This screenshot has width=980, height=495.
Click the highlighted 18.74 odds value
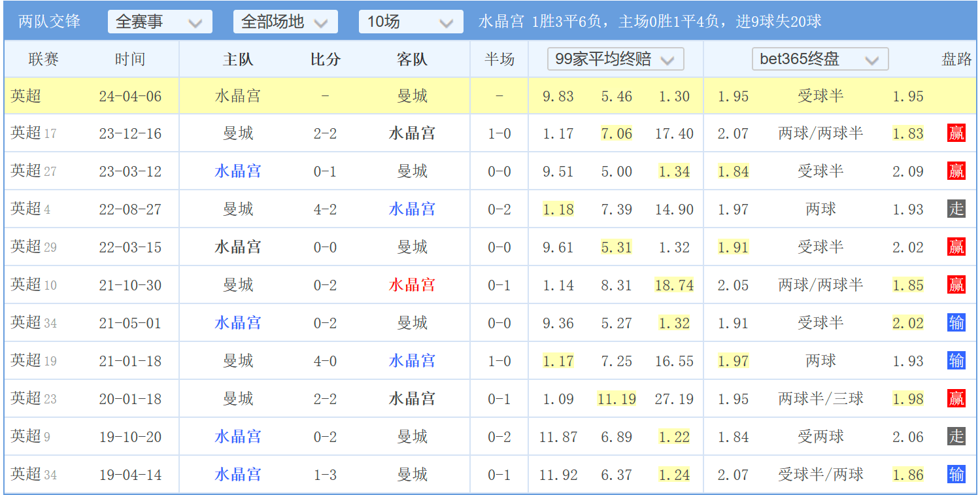click(674, 285)
